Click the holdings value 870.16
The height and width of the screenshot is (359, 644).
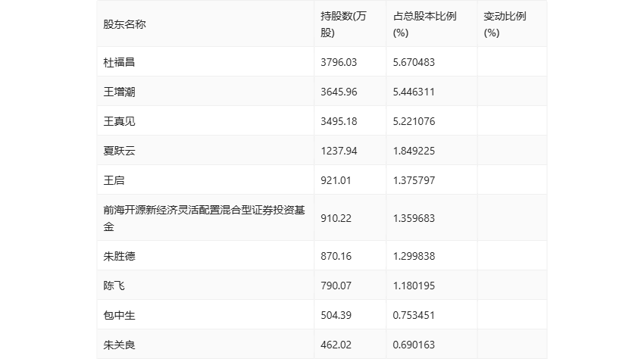[336, 256]
